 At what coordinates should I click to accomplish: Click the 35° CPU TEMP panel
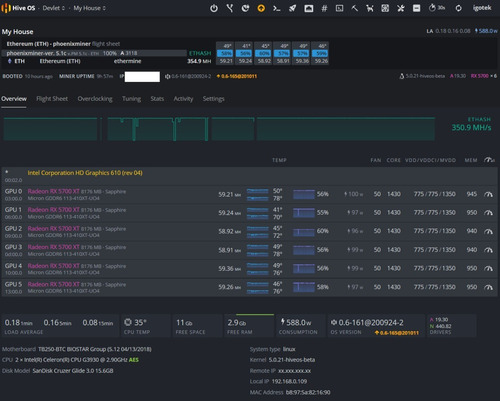click(x=145, y=326)
